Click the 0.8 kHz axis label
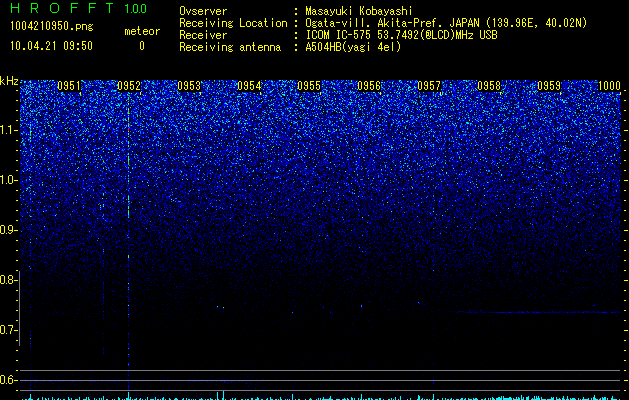This screenshot has height=400, width=629. [8, 280]
